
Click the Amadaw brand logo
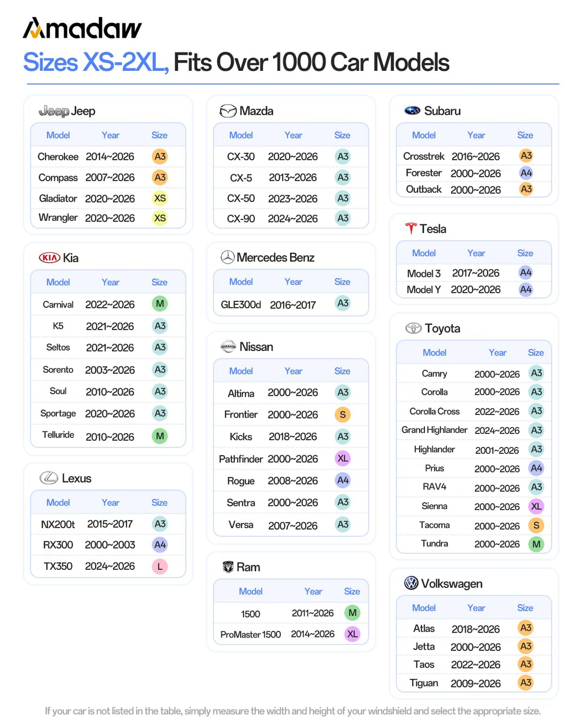coord(82,28)
